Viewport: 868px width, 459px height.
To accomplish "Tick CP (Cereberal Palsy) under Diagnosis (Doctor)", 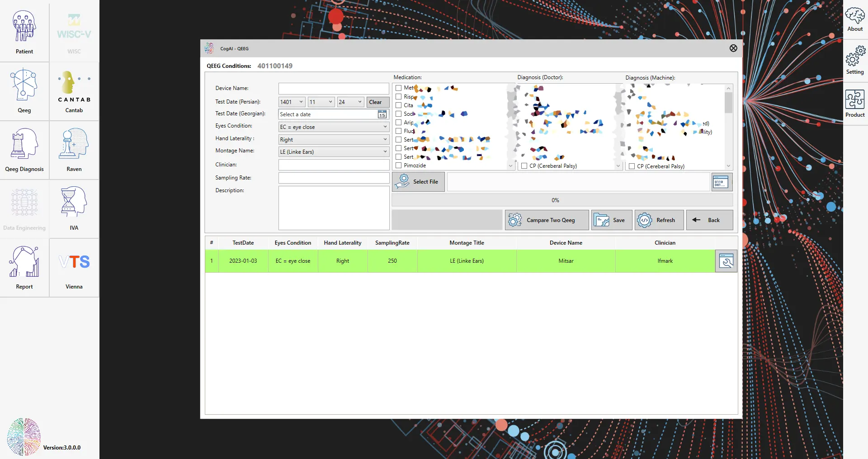I will [524, 166].
